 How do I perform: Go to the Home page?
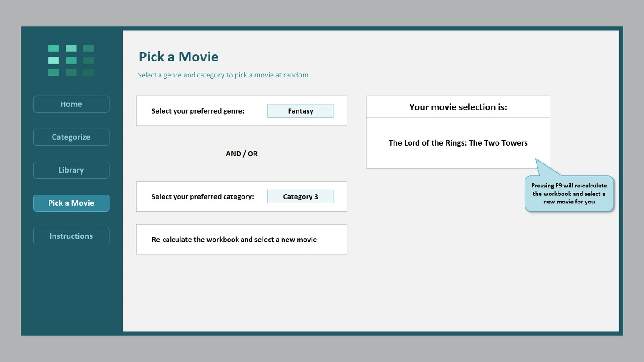pyautogui.click(x=71, y=104)
